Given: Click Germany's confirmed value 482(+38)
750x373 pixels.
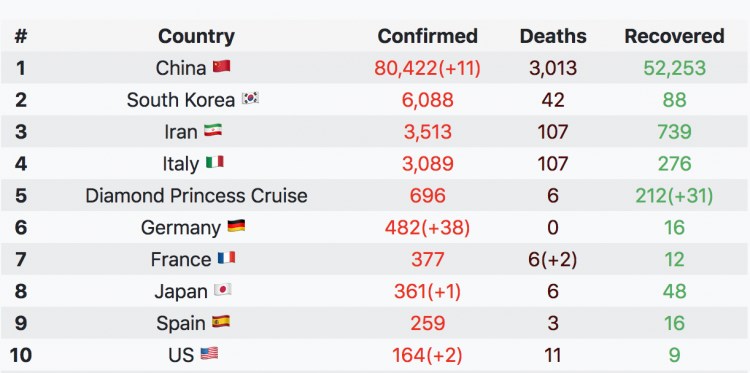Looking at the screenshot, I should pyautogui.click(x=428, y=227).
